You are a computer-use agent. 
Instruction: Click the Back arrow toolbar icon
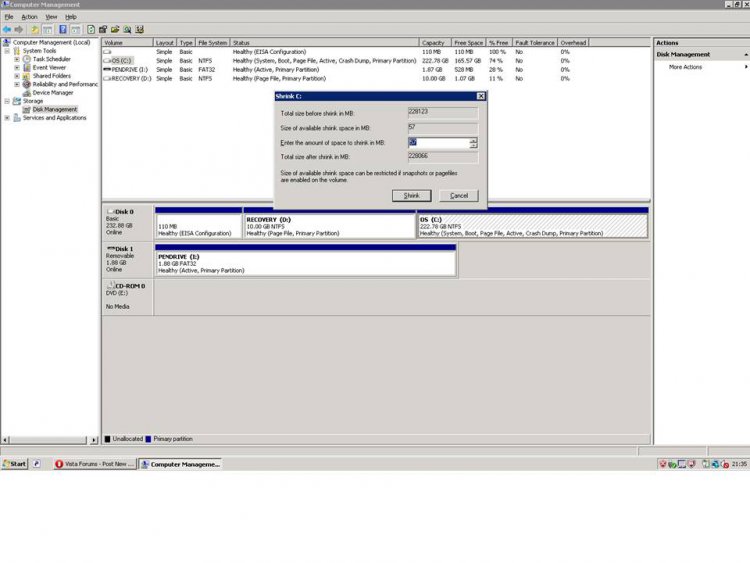pos(7,30)
